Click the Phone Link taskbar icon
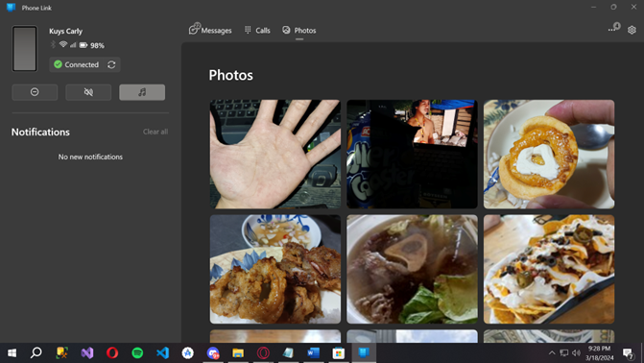This screenshot has width=644, height=363. [x=364, y=352]
